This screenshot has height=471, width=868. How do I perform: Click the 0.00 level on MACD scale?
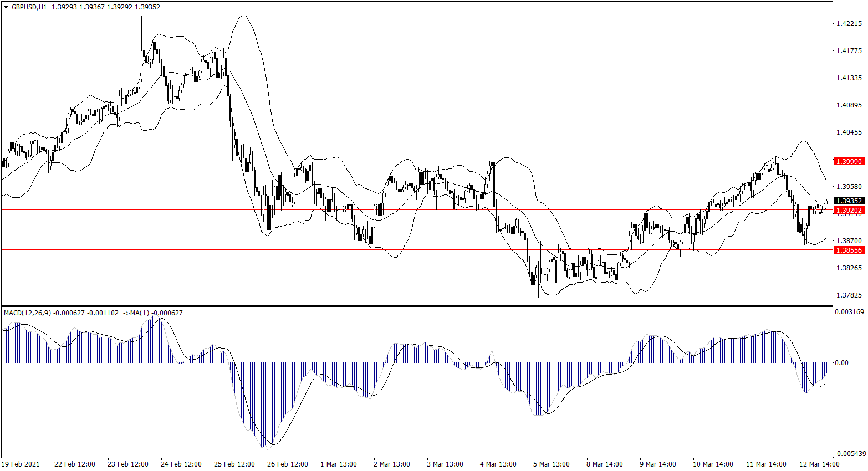tap(841, 363)
